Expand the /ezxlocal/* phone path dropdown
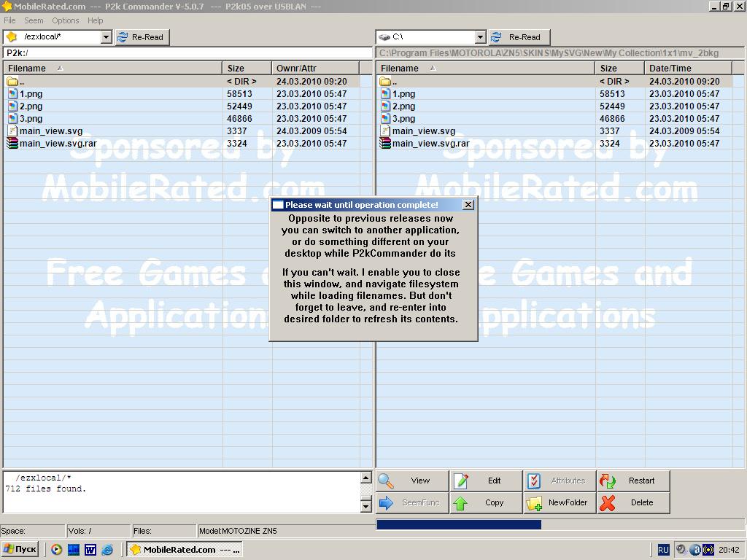Image resolution: width=747 pixels, height=560 pixels. pos(107,36)
